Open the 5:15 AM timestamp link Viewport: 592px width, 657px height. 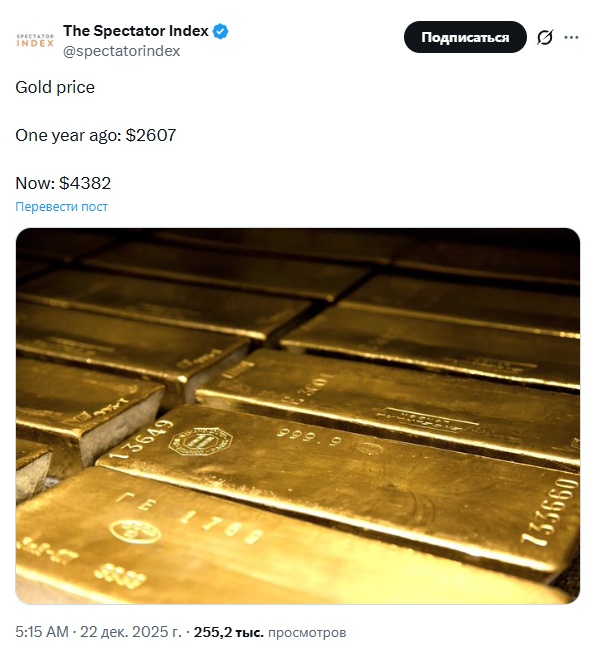tap(42, 632)
